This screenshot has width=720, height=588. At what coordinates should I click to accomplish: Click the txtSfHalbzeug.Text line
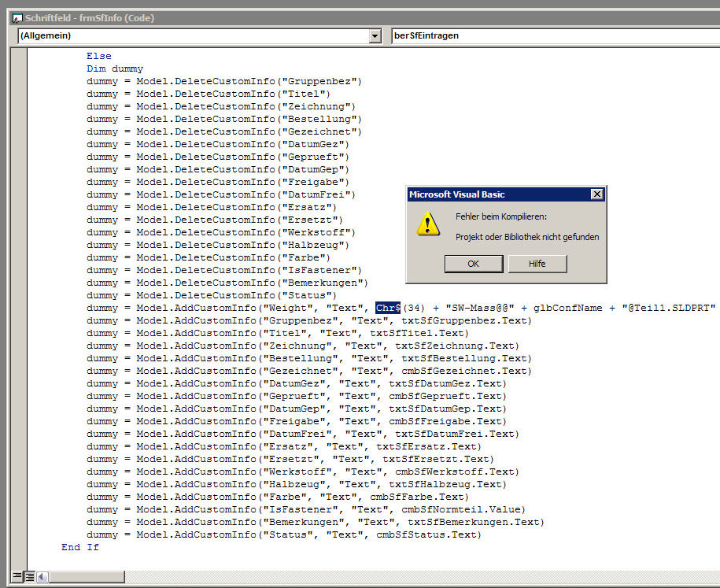click(x=297, y=484)
